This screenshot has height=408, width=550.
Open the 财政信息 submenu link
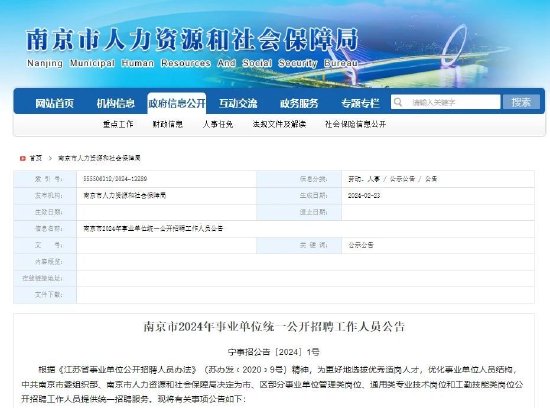coord(168,124)
